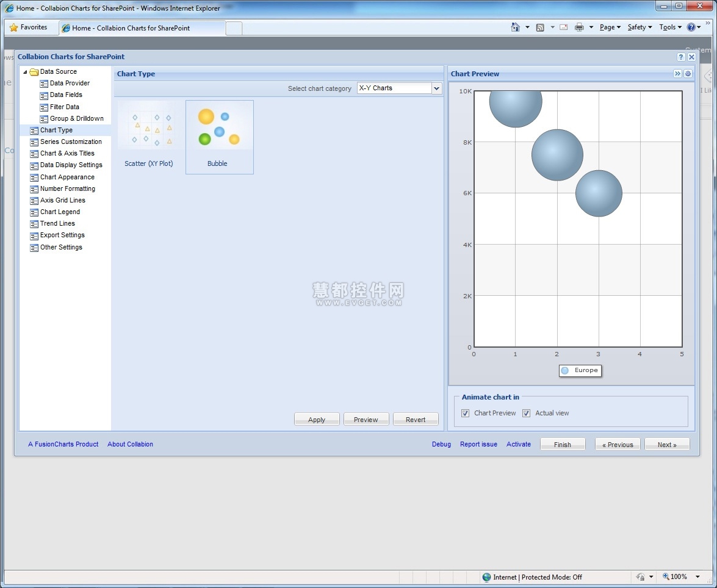
Task: Open the Number Formatting section
Action: (68, 188)
